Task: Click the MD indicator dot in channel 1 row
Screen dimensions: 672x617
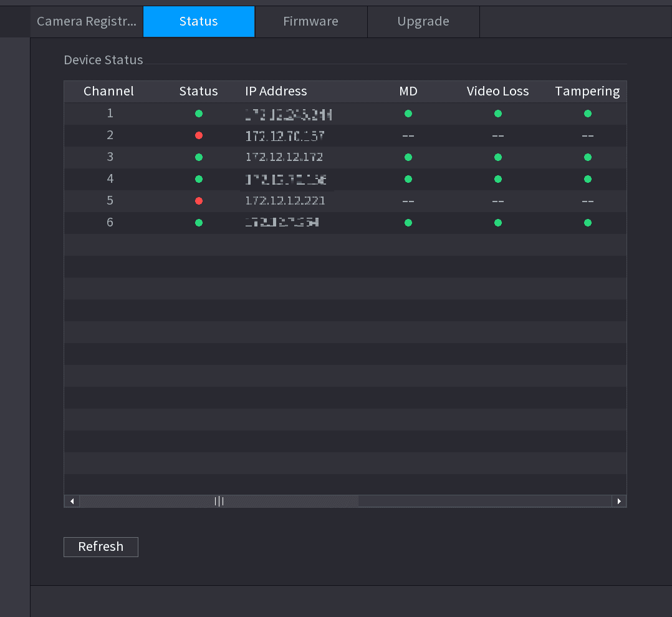Action: (408, 114)
